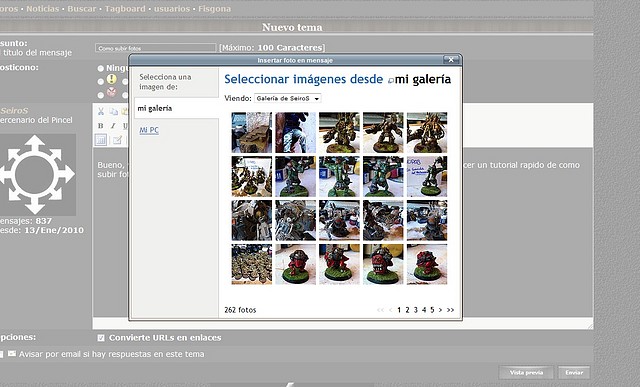This screenshot has width=640, height=387.
Task: Open Fisgona in the top navigation
Action: point(214,9)
